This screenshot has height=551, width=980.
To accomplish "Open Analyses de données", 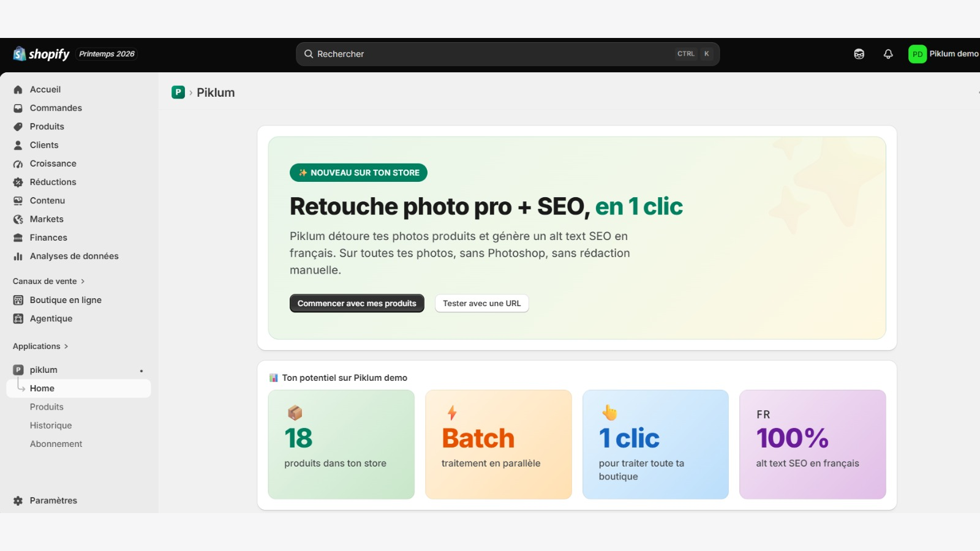I will pyautogui.click(x=74, y=256).
